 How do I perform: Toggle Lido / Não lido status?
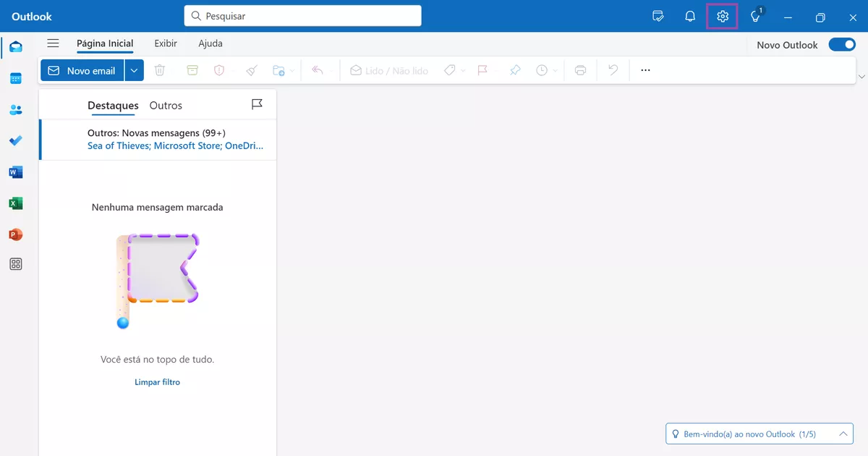(x=388, y=69)
